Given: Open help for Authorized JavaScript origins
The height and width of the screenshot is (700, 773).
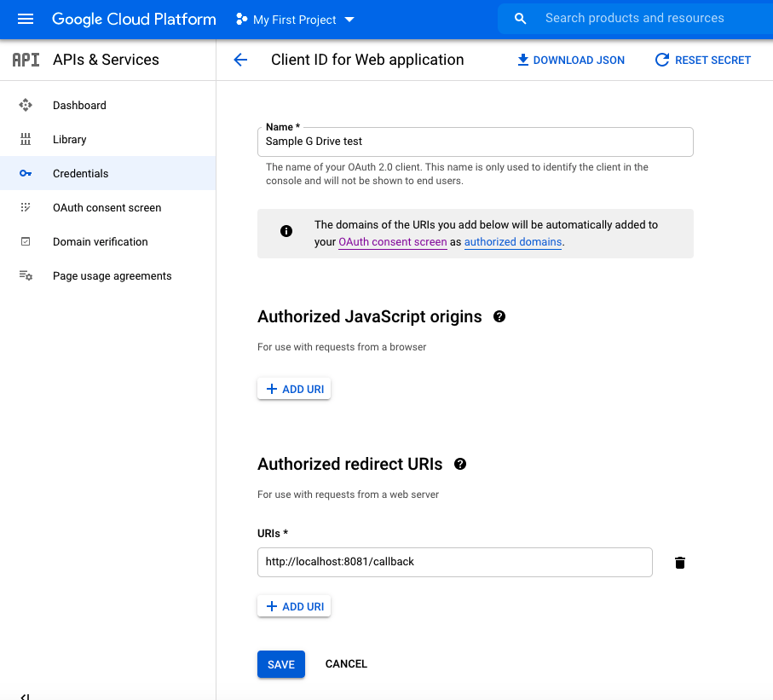Looking at the screenshot, I should coord(499,316).
